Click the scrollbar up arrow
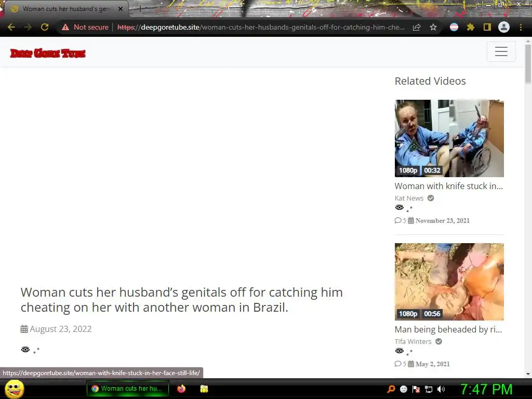 pyautogui.click(x=528, y=41)
